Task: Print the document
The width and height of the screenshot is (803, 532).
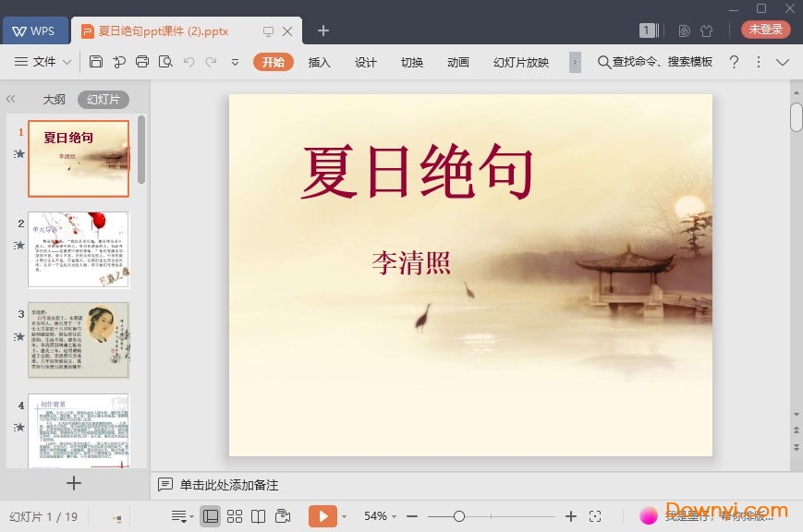Action: click(142, 62)
